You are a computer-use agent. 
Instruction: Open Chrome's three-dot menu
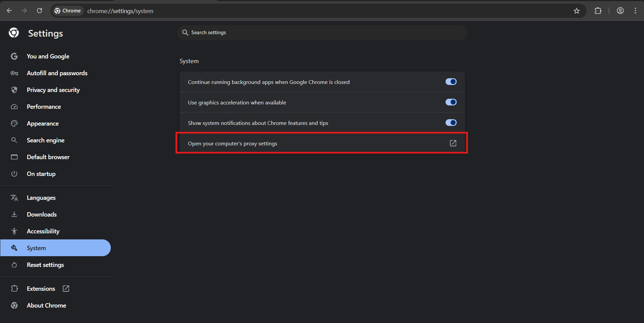click(x=635, y=11)
